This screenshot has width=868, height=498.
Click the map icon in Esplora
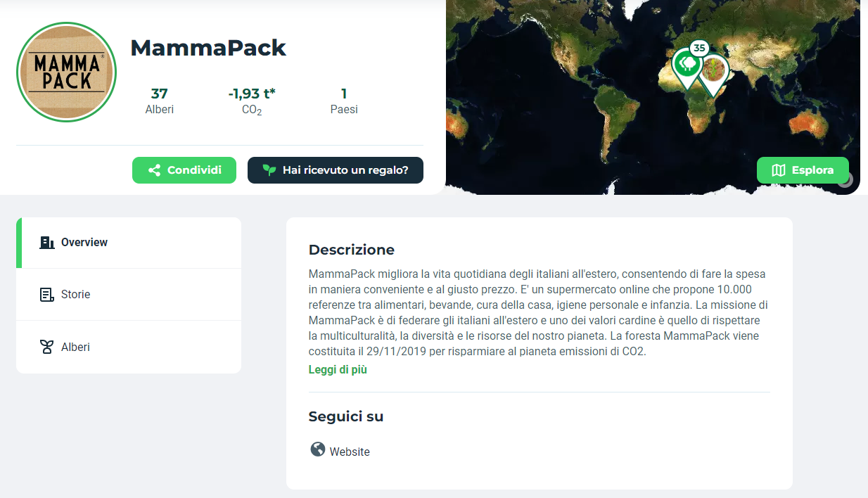(778, 170)
